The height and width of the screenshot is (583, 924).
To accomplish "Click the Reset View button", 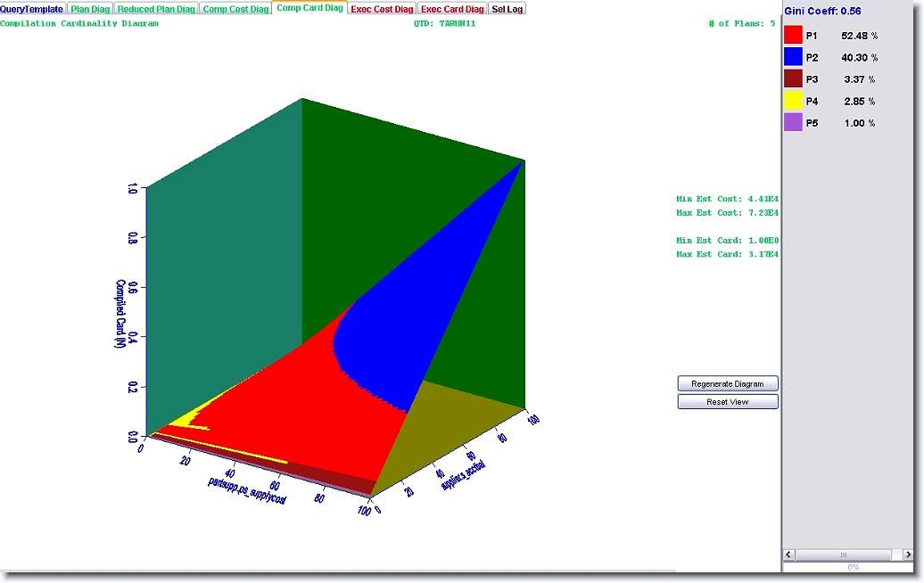I will (728, 402).
